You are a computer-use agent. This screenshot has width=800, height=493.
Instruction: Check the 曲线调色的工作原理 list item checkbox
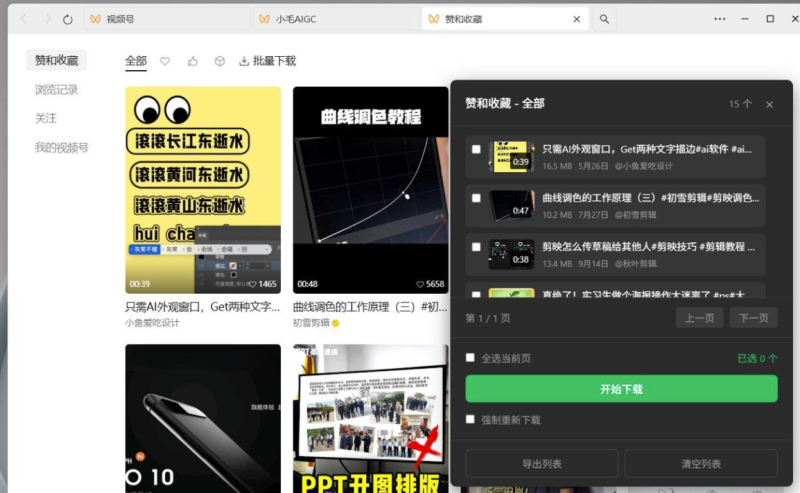tap(476, 198)
